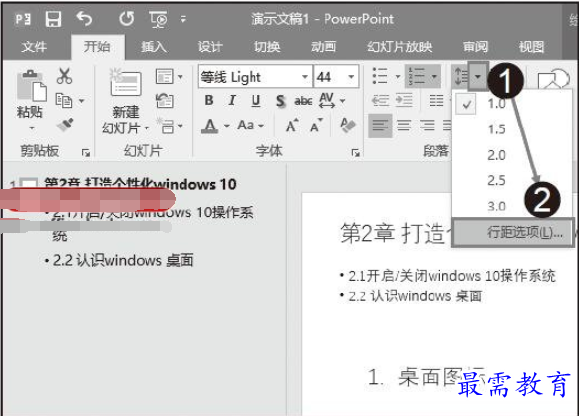Select outline item 2.2 认识windows 桌面
This screenshot has width=579, height=416.
(123, 260)
